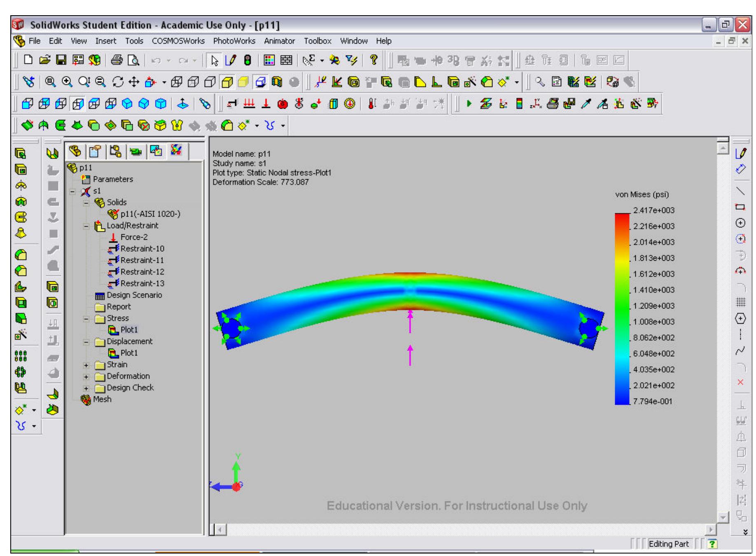Viewport: 756px width, 556px height.
Task: Click the Open file folder icon
Action: [44, 61]
